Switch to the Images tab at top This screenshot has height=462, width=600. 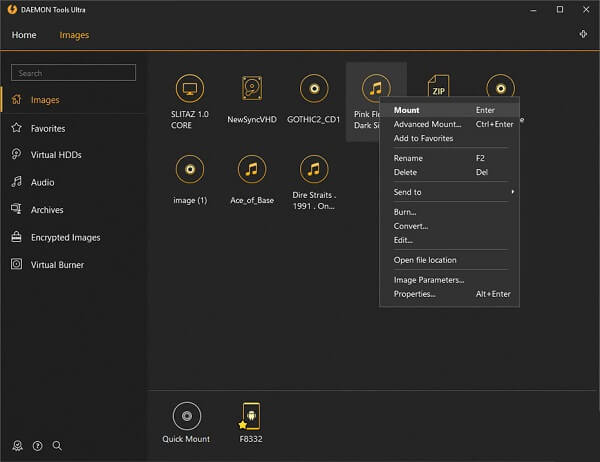(74, 35)
